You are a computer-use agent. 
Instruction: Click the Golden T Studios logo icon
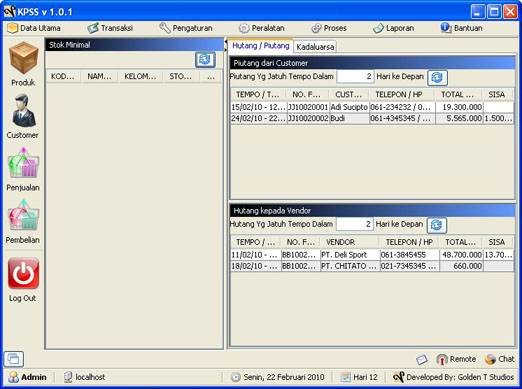tap(398, 377)
